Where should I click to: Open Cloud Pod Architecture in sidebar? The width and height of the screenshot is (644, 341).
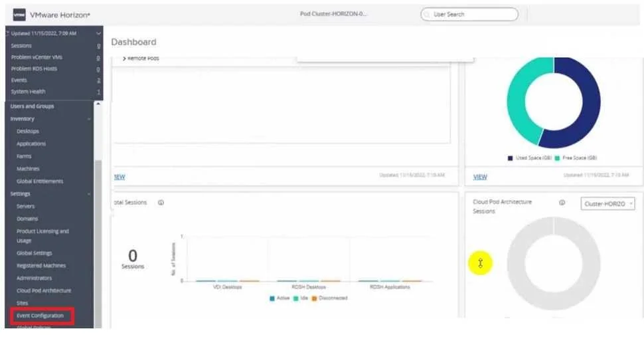pos(44,290)
